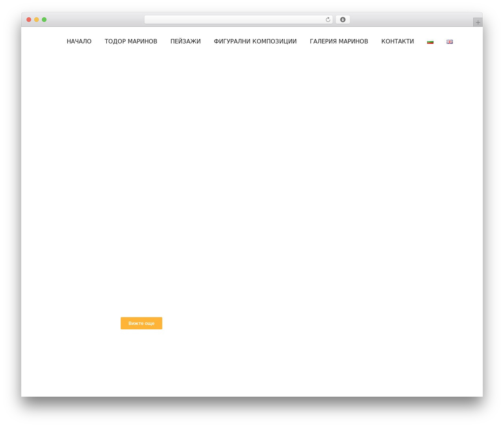Minimize the window with the yellow button
Image resolution: width=504 pixels, height=427 pixels.
click(37, 20)
